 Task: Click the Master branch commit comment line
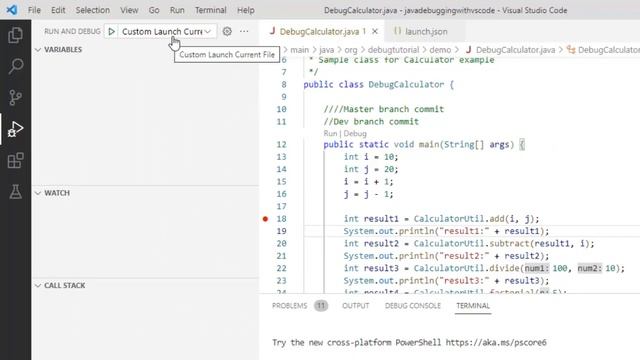point(384,109)
